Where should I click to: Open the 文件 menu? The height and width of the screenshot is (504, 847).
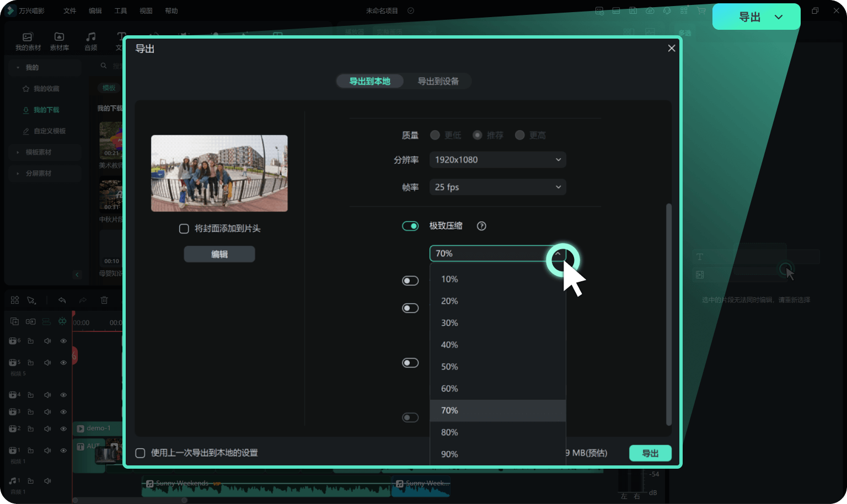pos(69,11)
